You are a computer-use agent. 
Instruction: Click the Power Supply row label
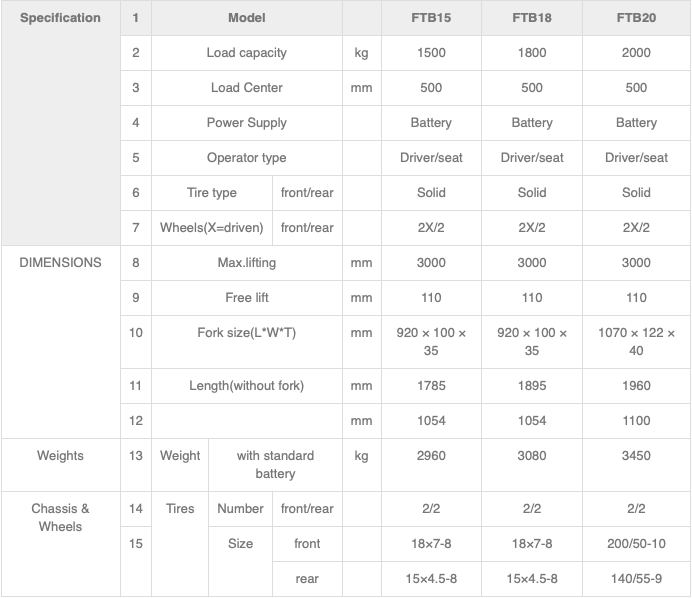(247, 123)
